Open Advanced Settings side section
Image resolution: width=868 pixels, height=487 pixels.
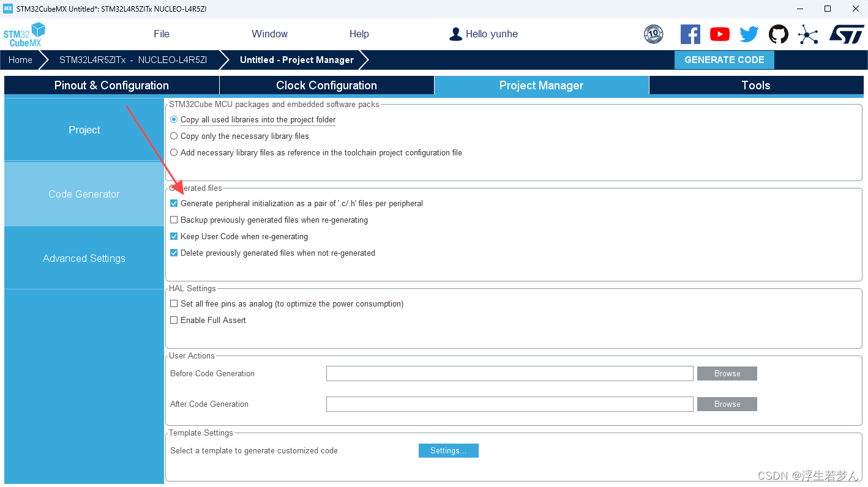pyautogui.click(x=84, y=258)
